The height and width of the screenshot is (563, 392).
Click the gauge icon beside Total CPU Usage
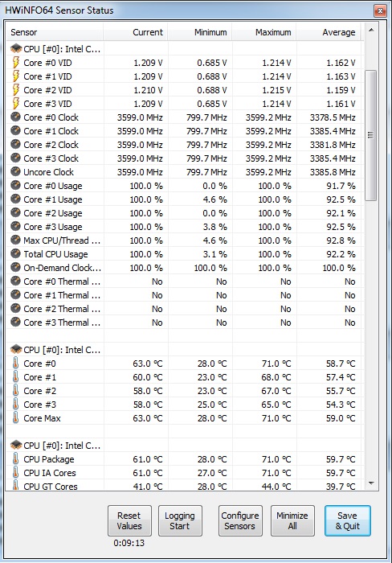(x=15, y=254)
